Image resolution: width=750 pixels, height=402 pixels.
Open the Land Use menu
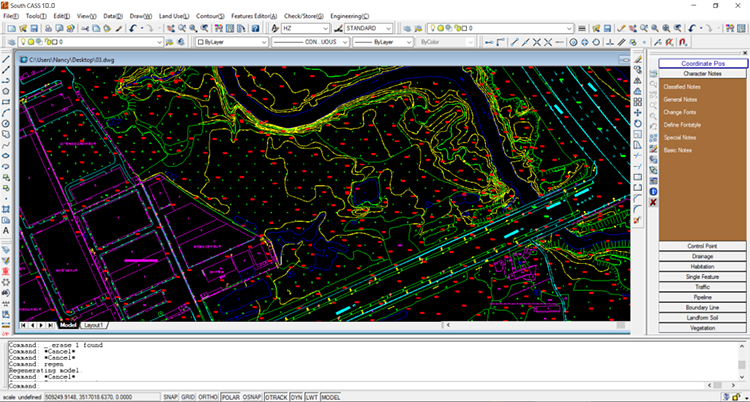[174, 16]
